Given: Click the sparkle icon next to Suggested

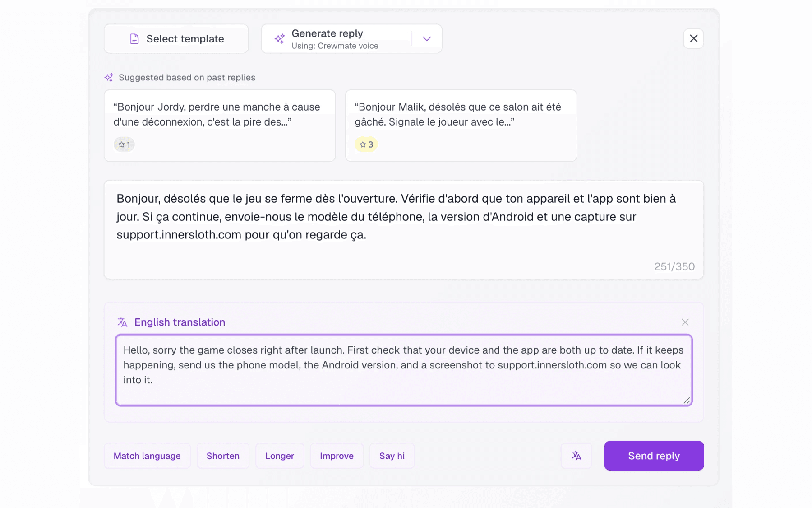Looking at the screenshot, I should pyautogui.click(x=109, y=78).
